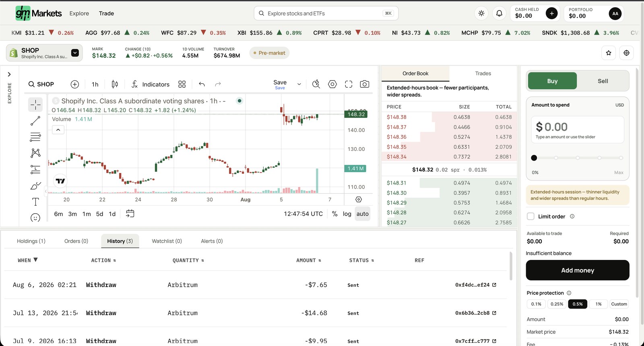The width and height of the screenshot is (644, 346).
Task: Set chart range to 6m
Action: [x=58, y=214]
